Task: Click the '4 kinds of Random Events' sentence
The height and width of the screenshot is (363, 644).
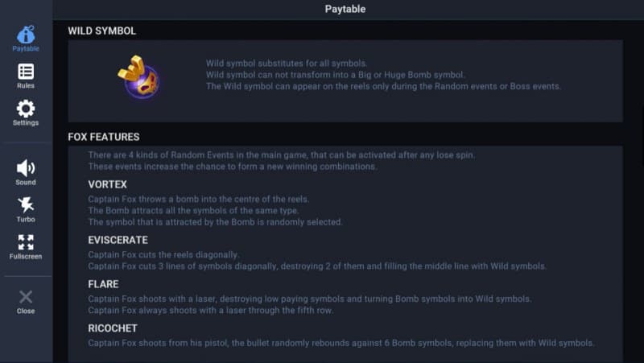Action: point(282,155)
